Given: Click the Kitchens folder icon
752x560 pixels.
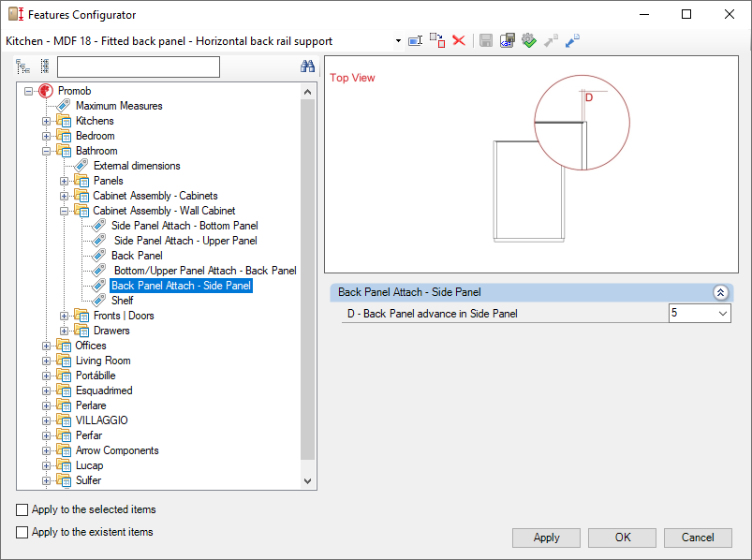Looking at the screenshot, I should click(x=64, y=121).
